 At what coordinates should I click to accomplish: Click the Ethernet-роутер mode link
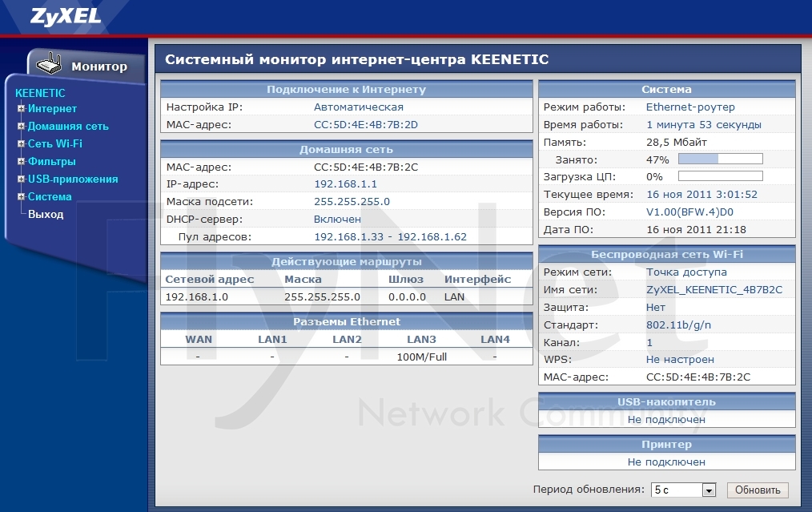point(690,107)
